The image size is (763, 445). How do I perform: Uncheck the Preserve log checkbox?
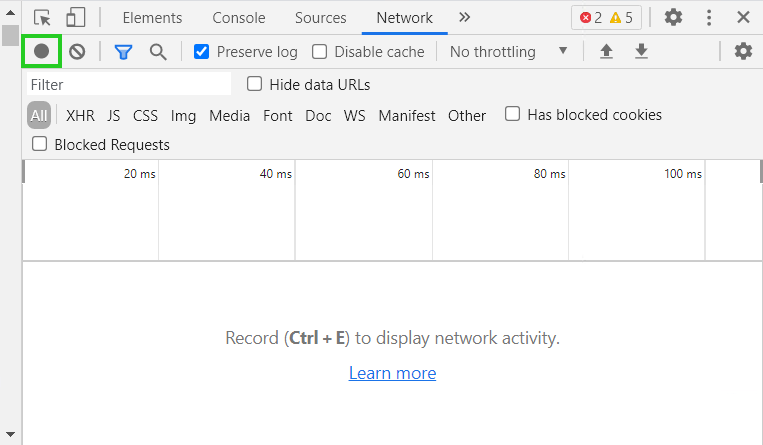pos(202,51)
